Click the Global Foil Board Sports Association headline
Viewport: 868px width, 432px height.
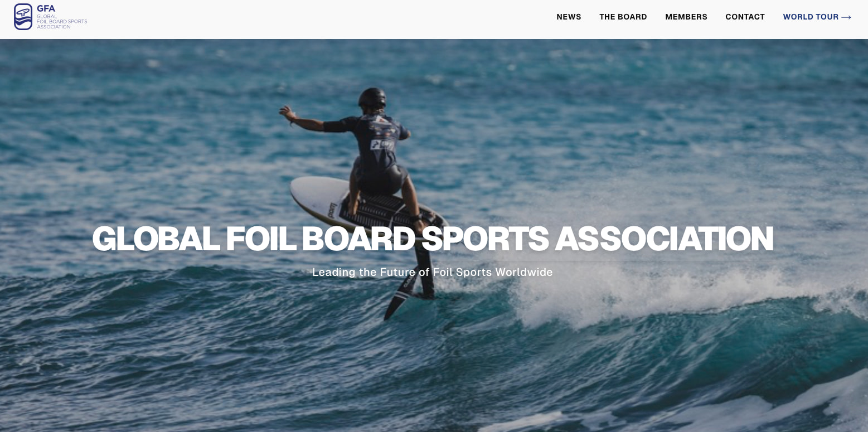point(433,239)
